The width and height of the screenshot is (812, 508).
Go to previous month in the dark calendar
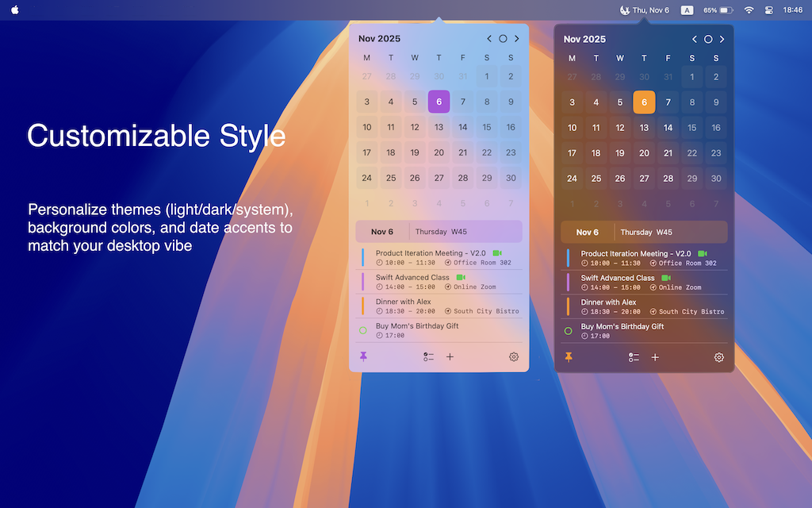[x=695, y=39]
